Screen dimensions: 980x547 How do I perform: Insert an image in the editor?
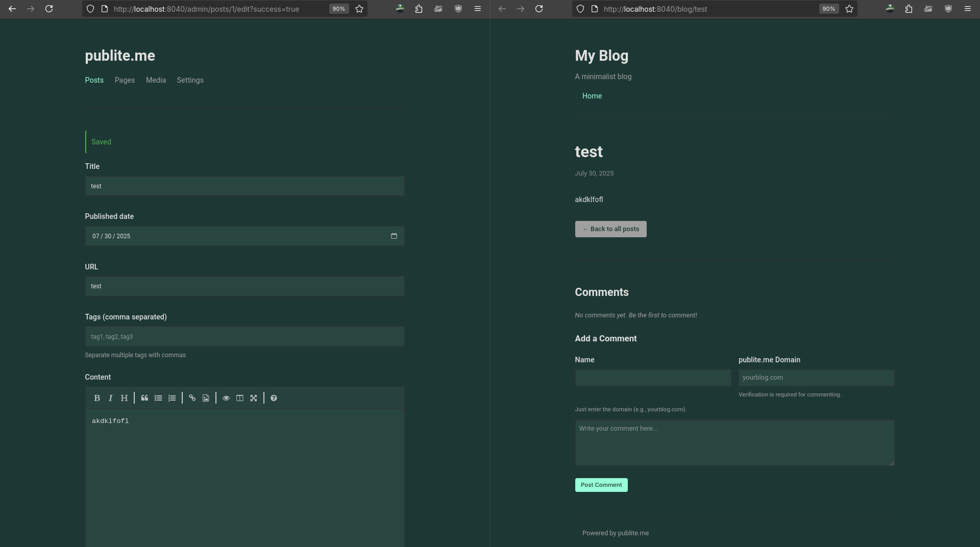click(x=206, y=398)
